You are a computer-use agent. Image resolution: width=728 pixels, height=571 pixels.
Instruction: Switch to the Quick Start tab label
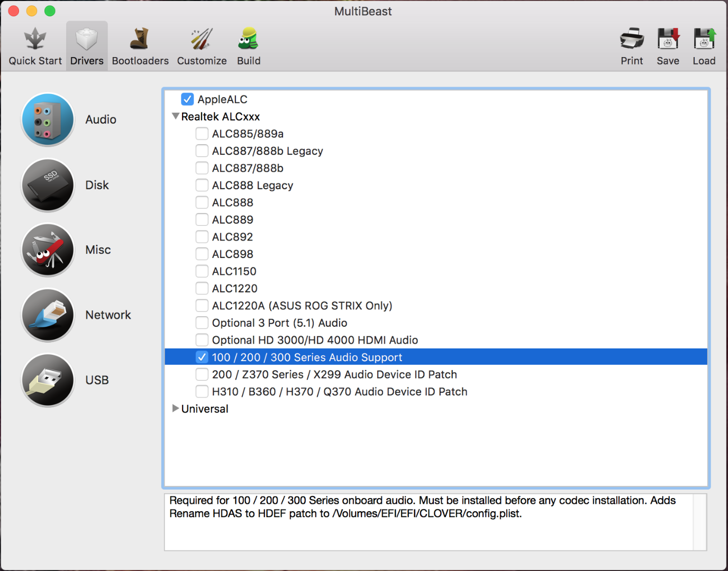35,61
